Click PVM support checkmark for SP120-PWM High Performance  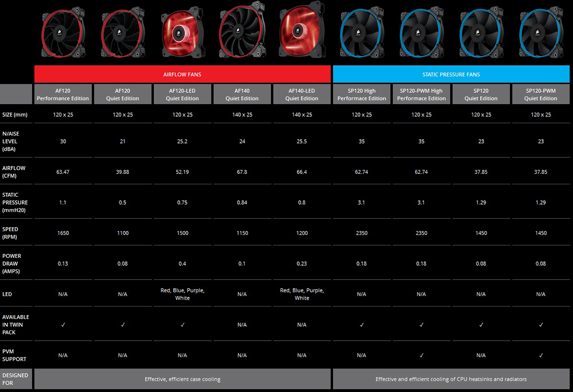[421, 355]
